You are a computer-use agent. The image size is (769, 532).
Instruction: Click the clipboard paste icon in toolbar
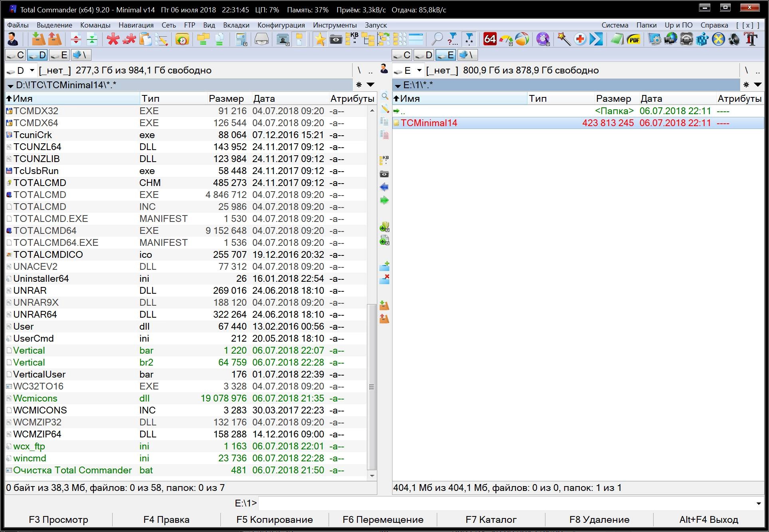(x=146, y=39)
